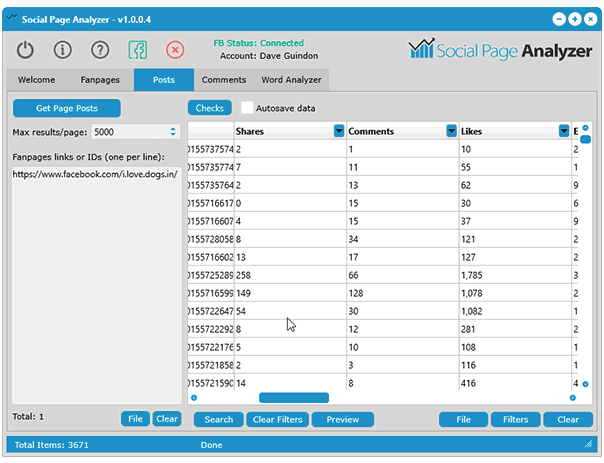Click the Shares cell showing 258
Image resolution: width=604 pixels, height=463 pixels.
click(290, 275)
